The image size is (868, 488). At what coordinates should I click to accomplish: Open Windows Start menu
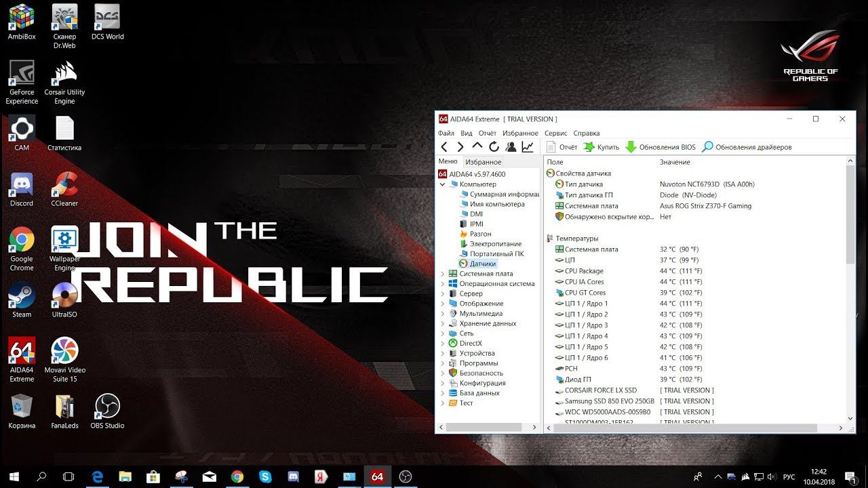14,476
